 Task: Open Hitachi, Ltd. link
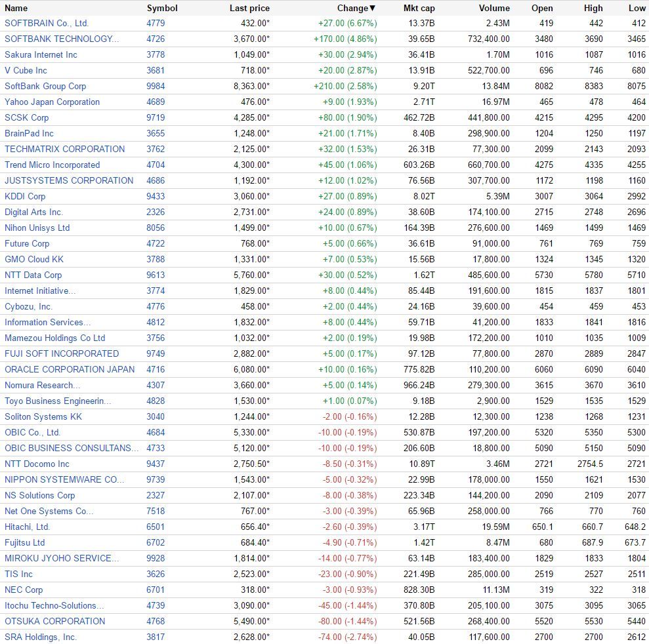[x=27, y=526]
